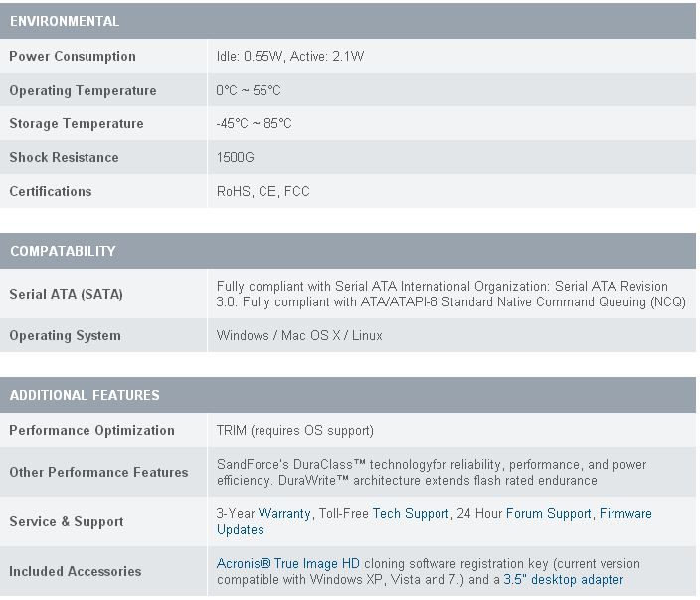Click the ENVIRONMENTAL section header
Screen dimensions: 700x600
[x=65, y=21]
